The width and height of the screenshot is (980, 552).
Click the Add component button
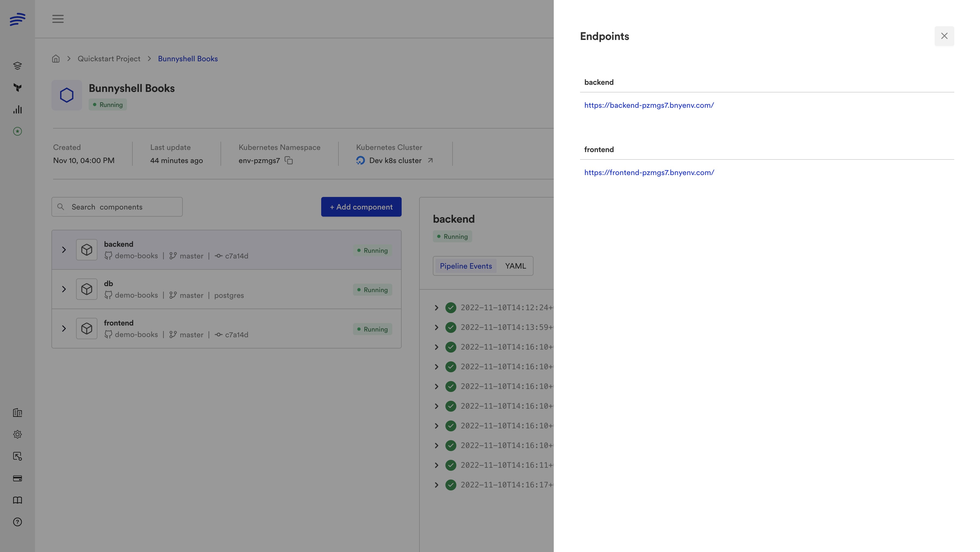(x=361, y=207)
